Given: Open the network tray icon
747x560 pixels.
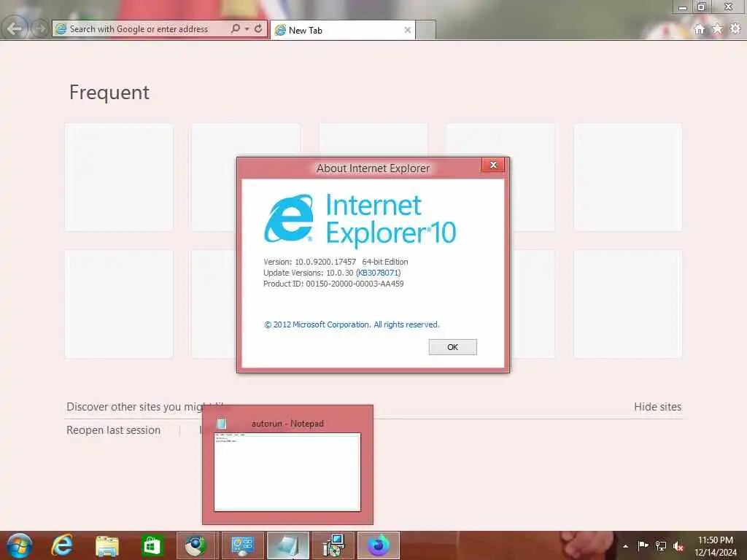Looking at the screenshot, I should click(x=661, y=545).
